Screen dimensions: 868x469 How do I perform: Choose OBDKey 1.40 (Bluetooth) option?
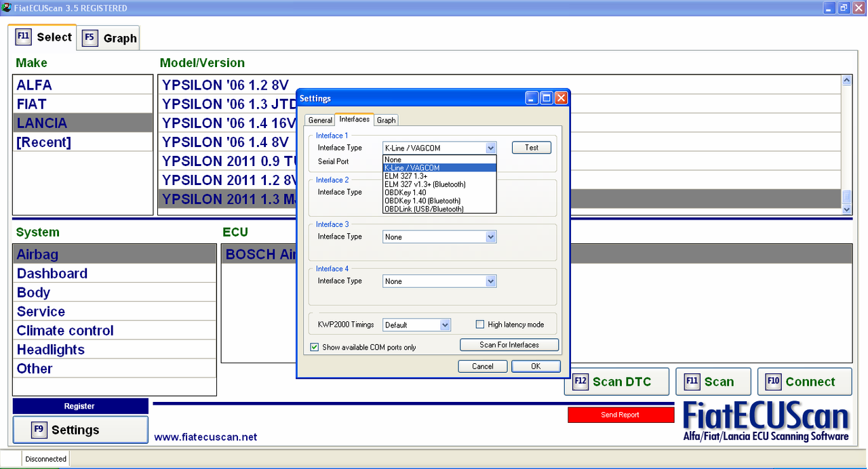tap(439, 201)
